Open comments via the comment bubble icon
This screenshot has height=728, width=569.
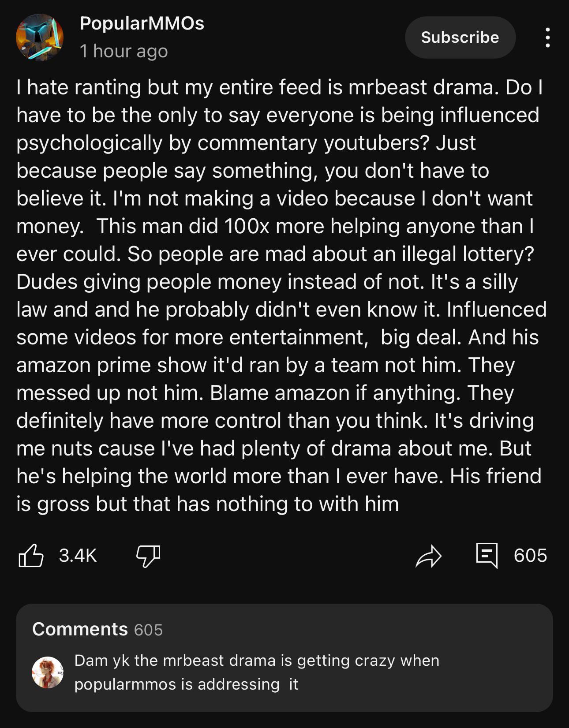pyautogui.click(x=487, y=555)
